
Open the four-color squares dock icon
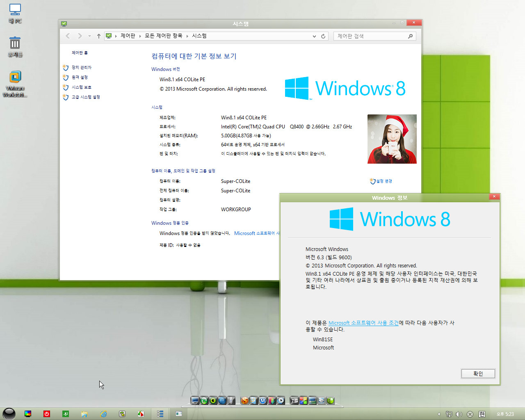point(303,401)
